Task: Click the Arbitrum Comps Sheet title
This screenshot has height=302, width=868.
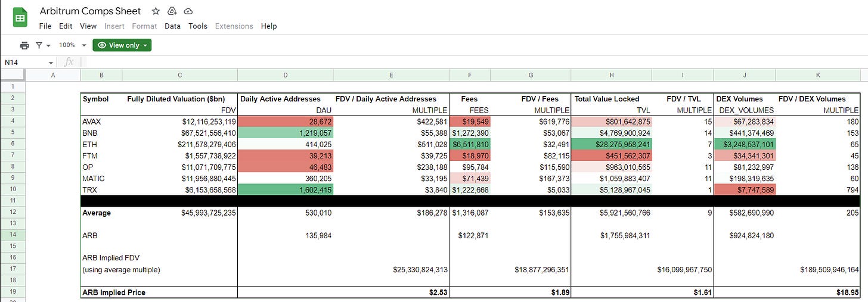Action: (x=91, y=11)
